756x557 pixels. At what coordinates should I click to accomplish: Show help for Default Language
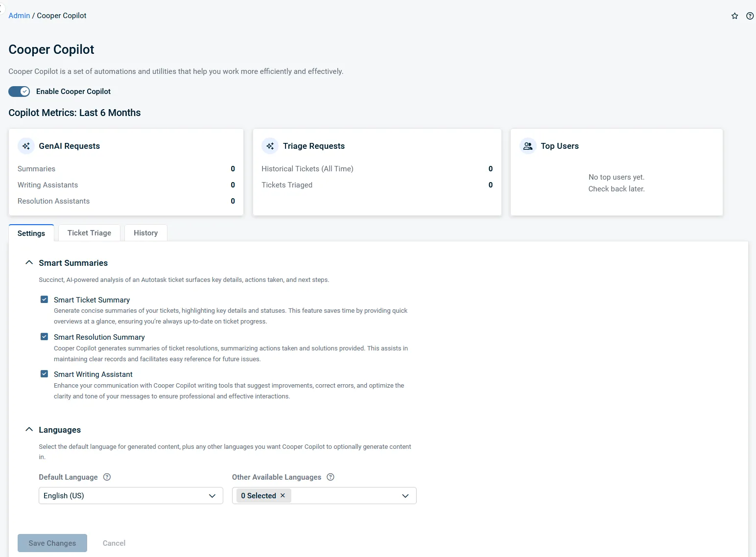107,477
